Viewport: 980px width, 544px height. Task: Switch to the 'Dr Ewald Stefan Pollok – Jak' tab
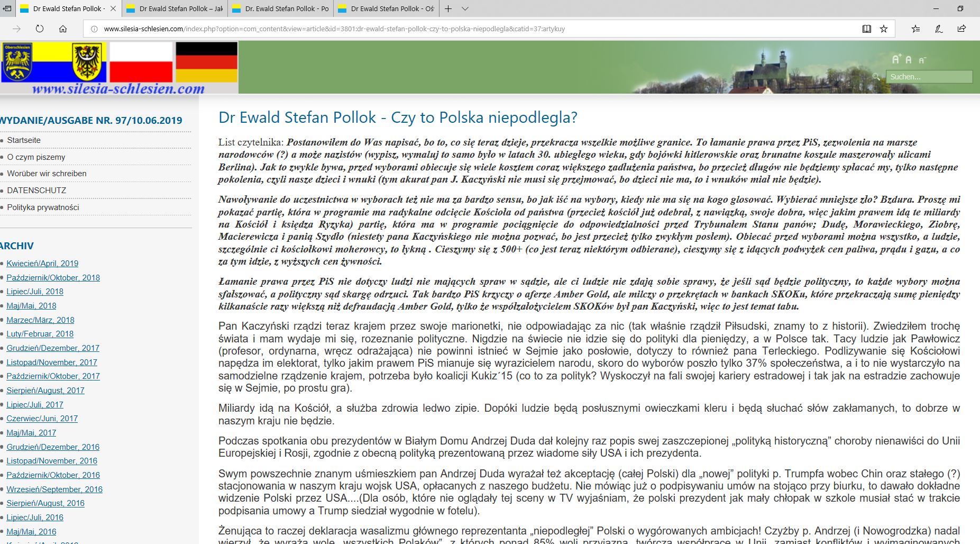click(175, 8)
